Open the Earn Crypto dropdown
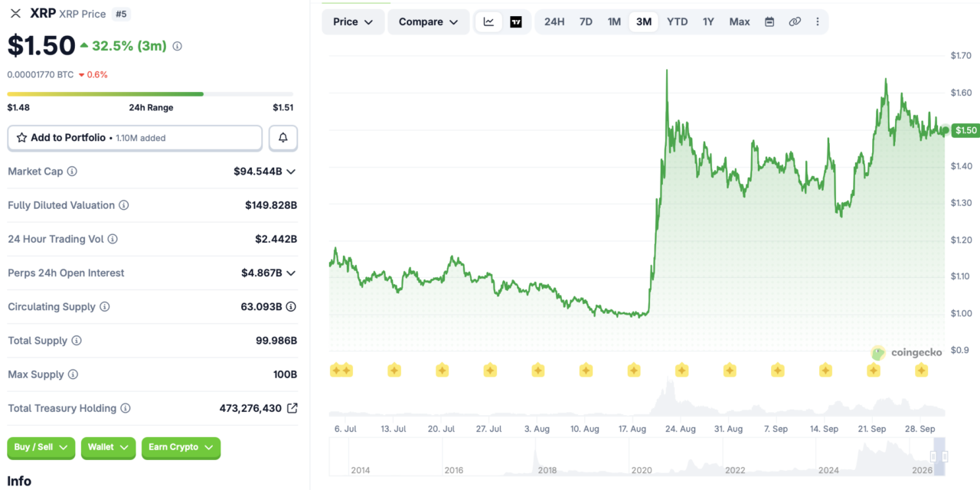 point(181,447)
